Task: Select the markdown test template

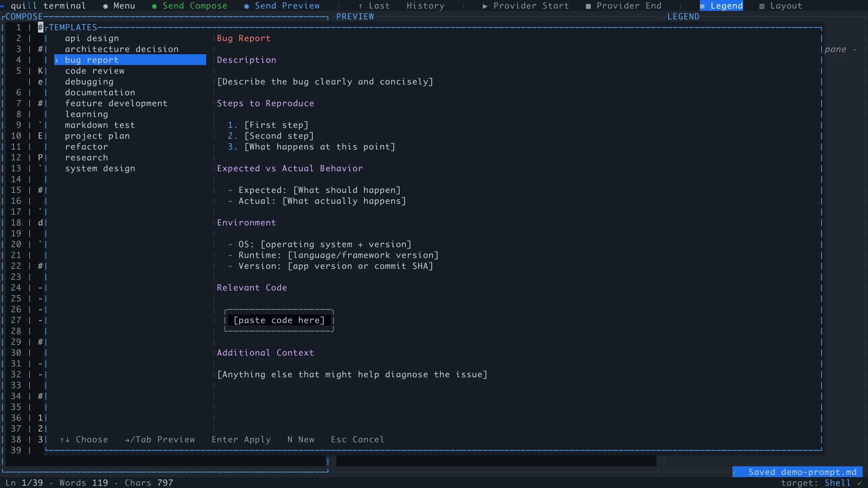Action: pyautogui.click(x=130, y=125)
